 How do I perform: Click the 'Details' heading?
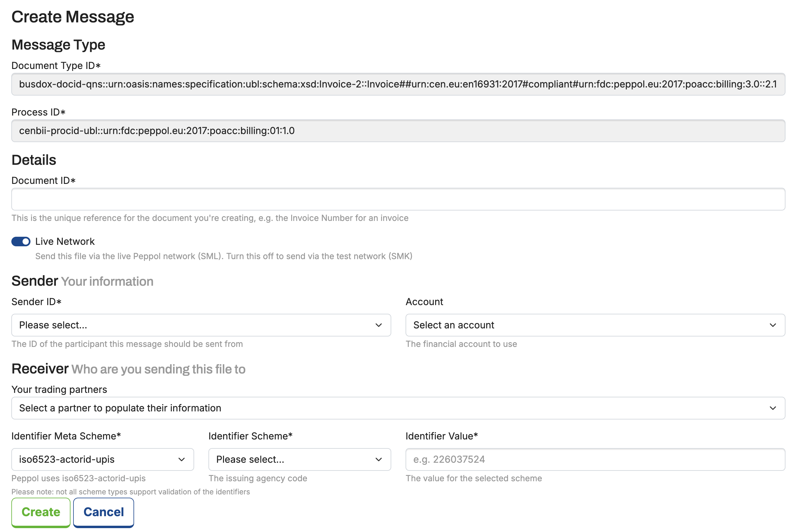(x=34, y=160)
